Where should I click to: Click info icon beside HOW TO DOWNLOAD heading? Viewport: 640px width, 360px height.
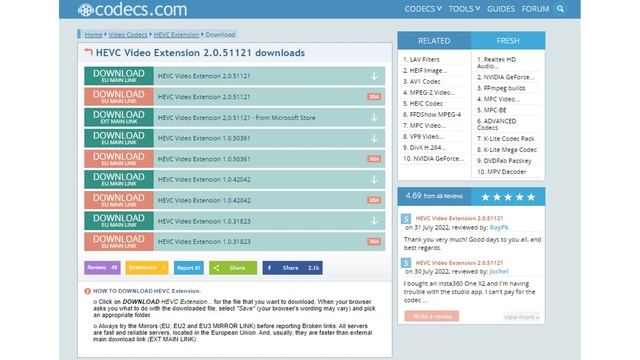point(87,291)
